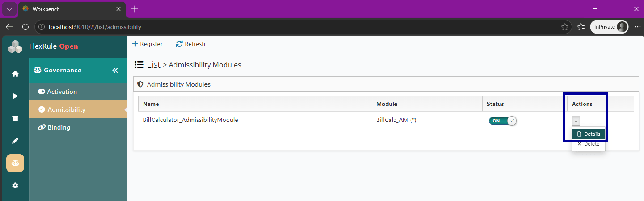
Task: Open the Governance scales sidebar icon
Action: (x=15, y=163)
